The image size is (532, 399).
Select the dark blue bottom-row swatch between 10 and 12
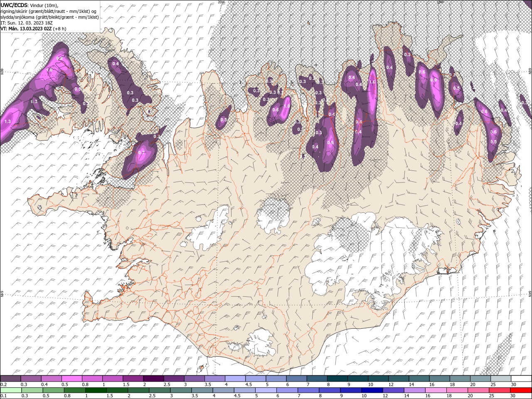(372, 390)
